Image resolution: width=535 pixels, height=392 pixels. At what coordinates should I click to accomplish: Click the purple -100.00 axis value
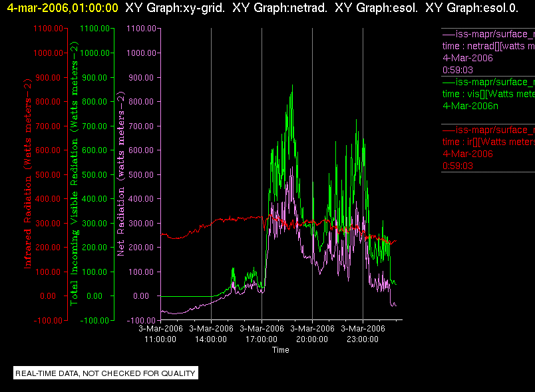pyautogui.click(x=141, y=321)
